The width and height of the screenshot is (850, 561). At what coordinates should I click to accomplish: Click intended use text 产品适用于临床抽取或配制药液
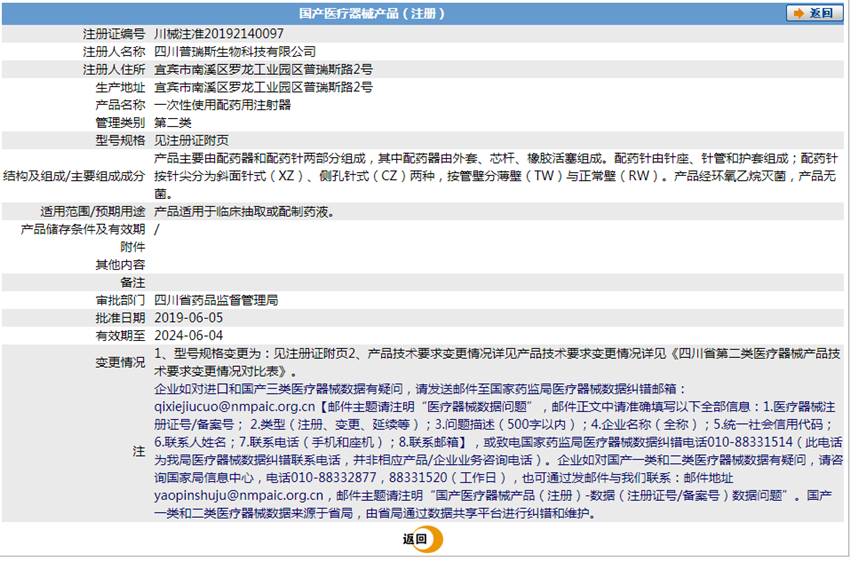244,211
